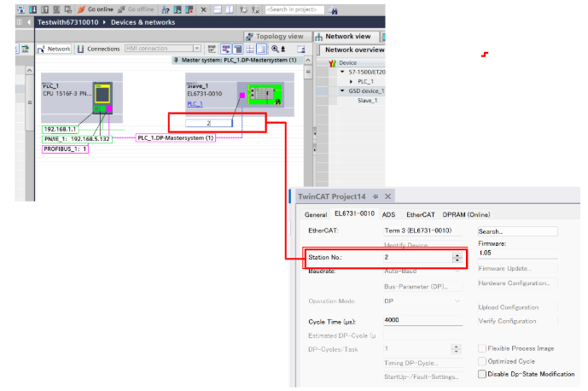The image size is (588, 391).
Task: Click the Go online button
Action: tap(96, 9)
